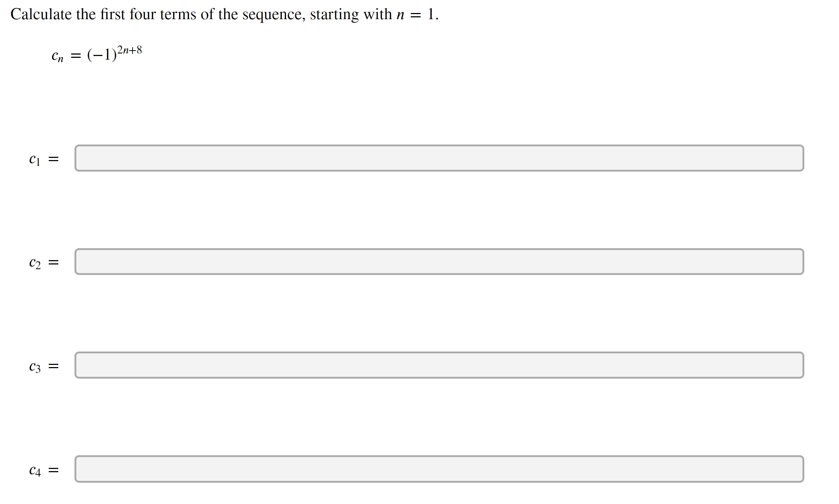839x504 pixels.
Task: Click the left edge of the c2 field
Action: tap(78, 262)
